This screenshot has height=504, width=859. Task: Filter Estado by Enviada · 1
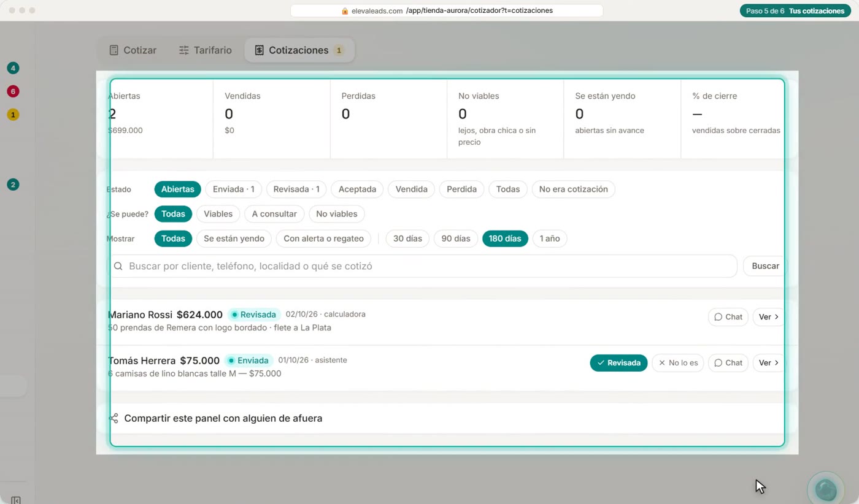(233, 189)
